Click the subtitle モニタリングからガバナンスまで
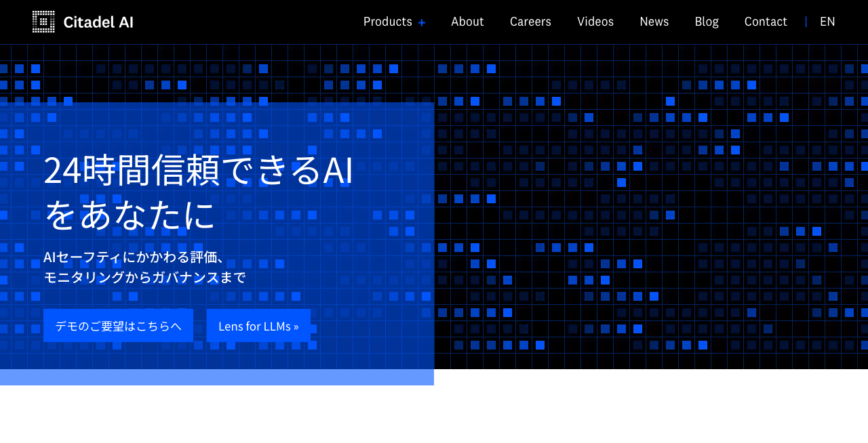The width and height of the screenshot is (868, 443). (144, 277)
